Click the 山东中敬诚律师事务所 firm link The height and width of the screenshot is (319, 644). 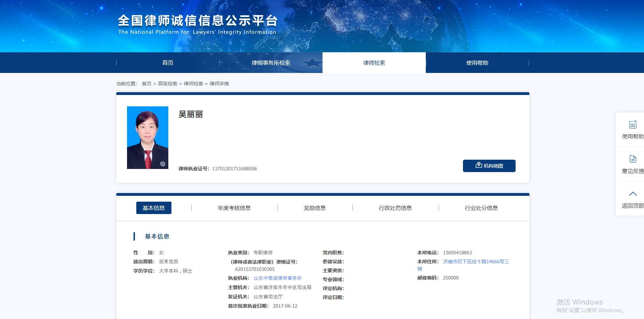[x=277, y=278]
